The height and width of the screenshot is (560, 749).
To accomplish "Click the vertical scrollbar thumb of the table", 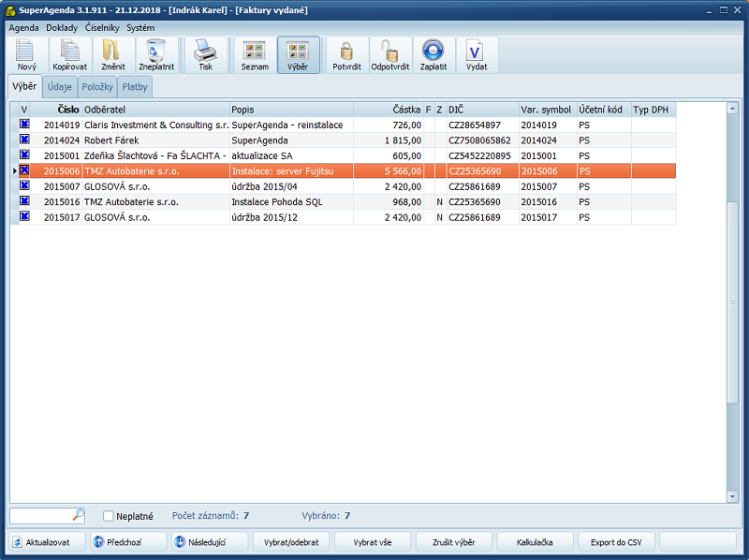I will point(732,302).
